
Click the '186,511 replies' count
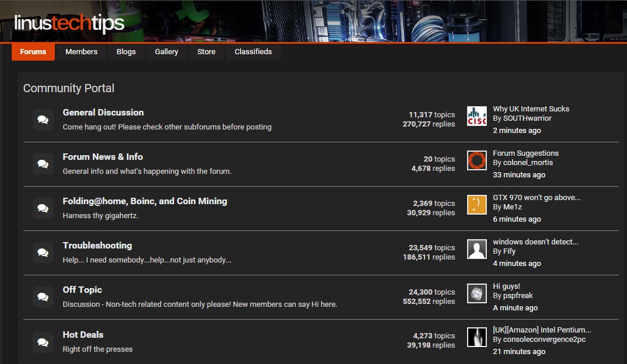429,257
